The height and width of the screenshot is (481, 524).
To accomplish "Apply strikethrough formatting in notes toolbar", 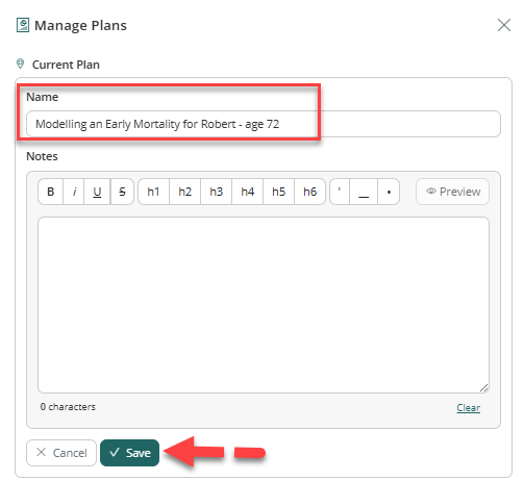I will pyautogui.click(x=122, y=192).
